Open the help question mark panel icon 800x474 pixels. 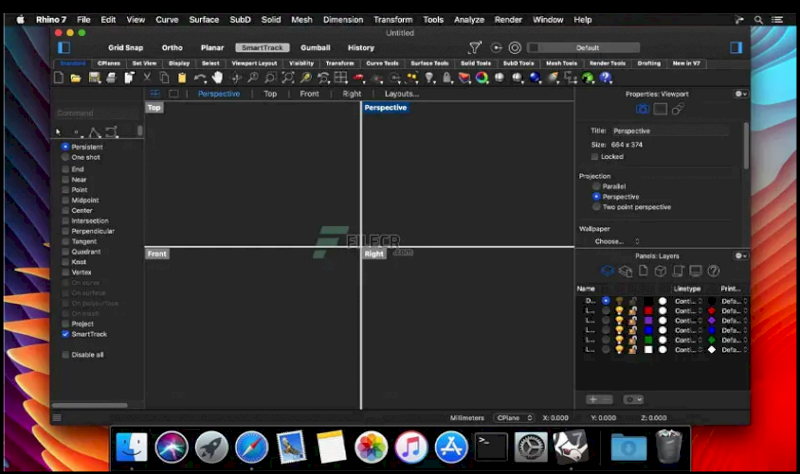coord(712,271)
